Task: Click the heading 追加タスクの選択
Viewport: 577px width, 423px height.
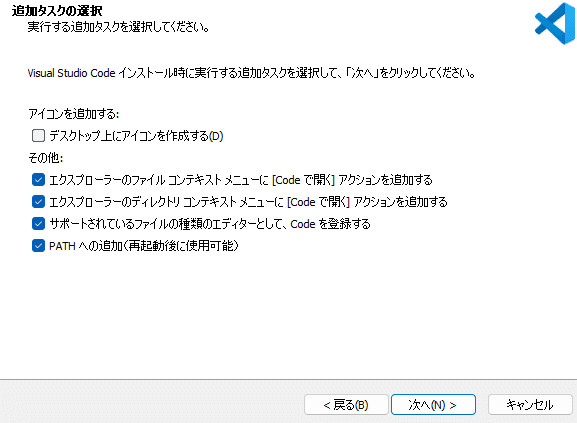Action: click(57, 11)
